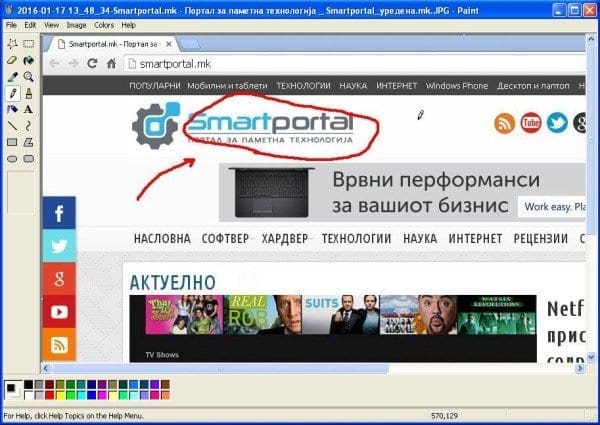Open the Colors menu

tap(104, 25)
